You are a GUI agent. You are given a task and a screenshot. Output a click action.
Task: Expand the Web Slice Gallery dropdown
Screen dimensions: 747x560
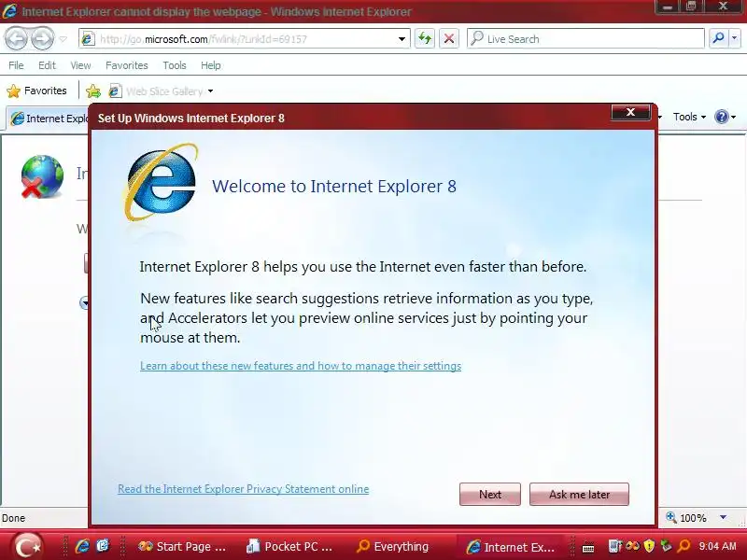(x=210, y=91)
